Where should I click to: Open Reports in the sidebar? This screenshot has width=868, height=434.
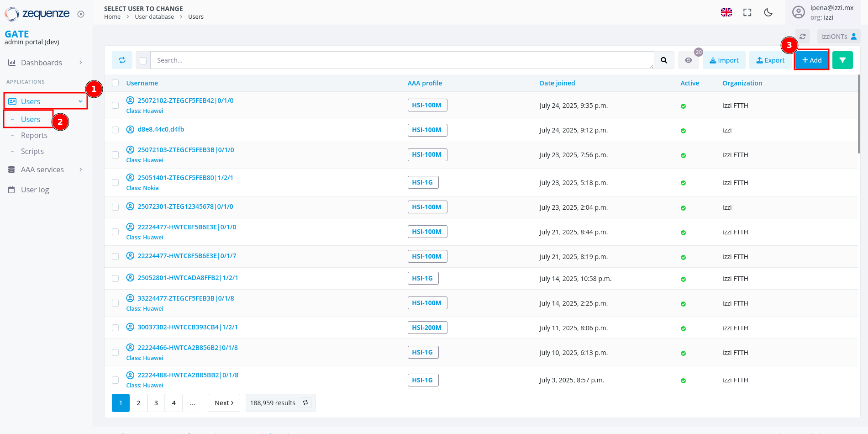pos(34,135)
